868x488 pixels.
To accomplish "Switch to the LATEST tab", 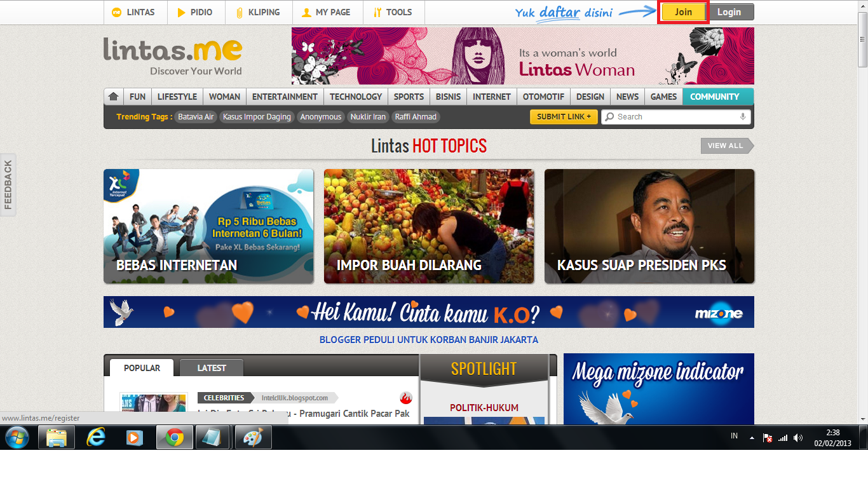I will [x=212, y=368].
